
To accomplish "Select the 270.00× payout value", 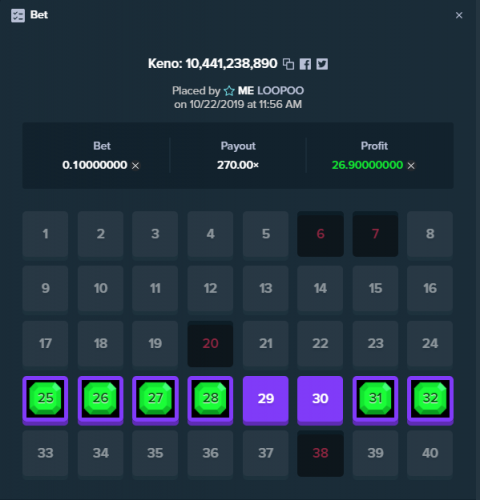I will point(238,165).
